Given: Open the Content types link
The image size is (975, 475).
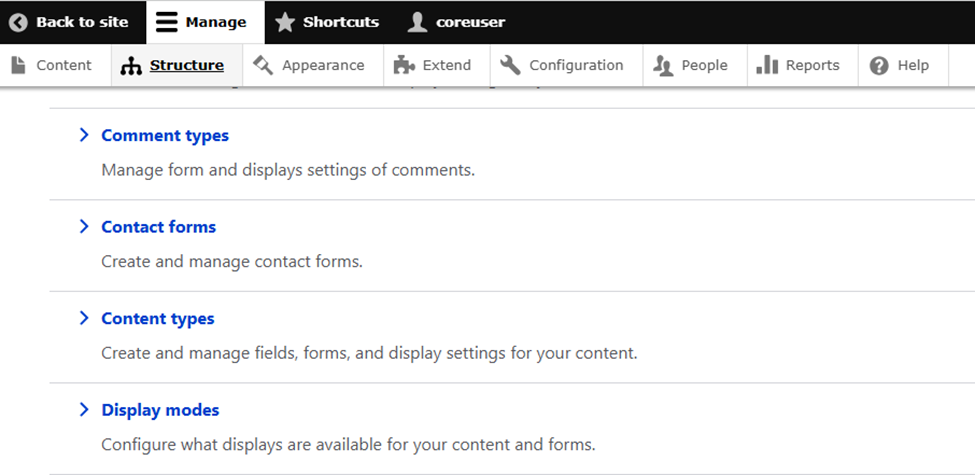Looking at the screenshot, I should click(158, 319).
